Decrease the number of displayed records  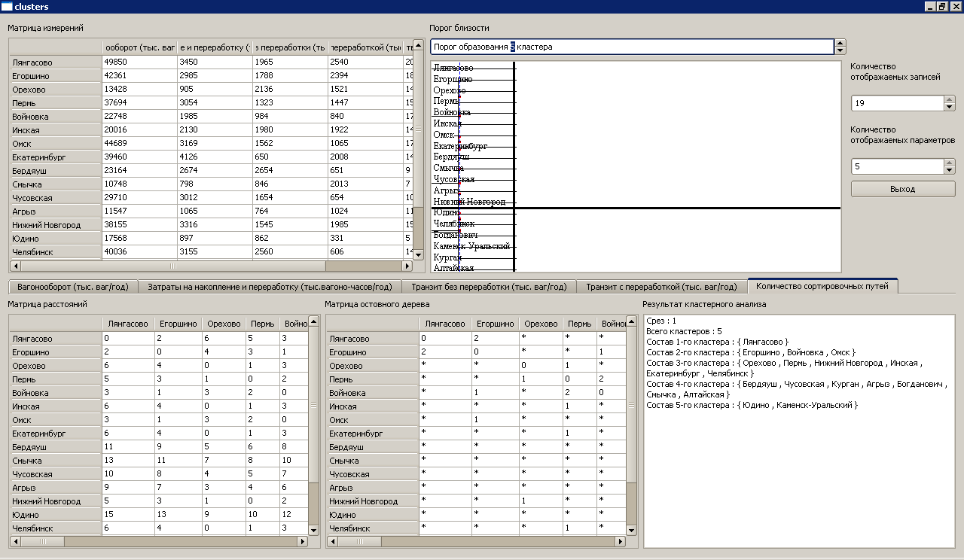[x=949, y=108]
